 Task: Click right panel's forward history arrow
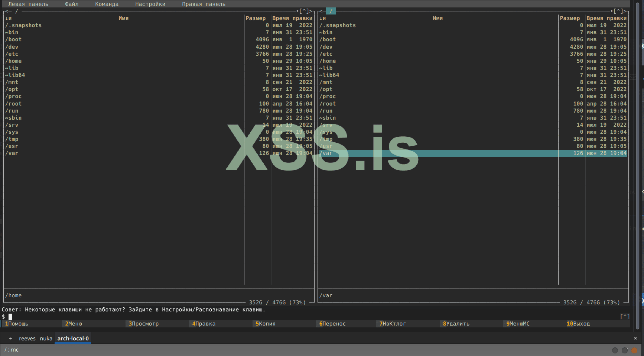click(x=626, y=11)
